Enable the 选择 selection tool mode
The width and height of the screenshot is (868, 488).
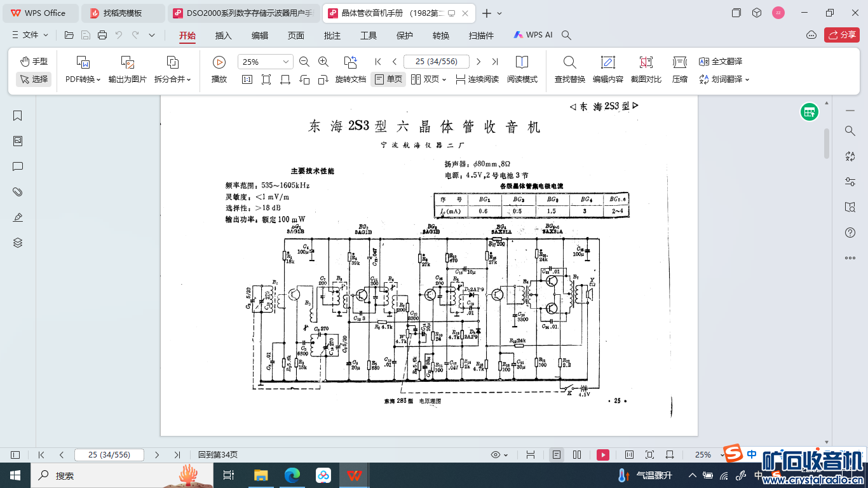tap(34, 79)
